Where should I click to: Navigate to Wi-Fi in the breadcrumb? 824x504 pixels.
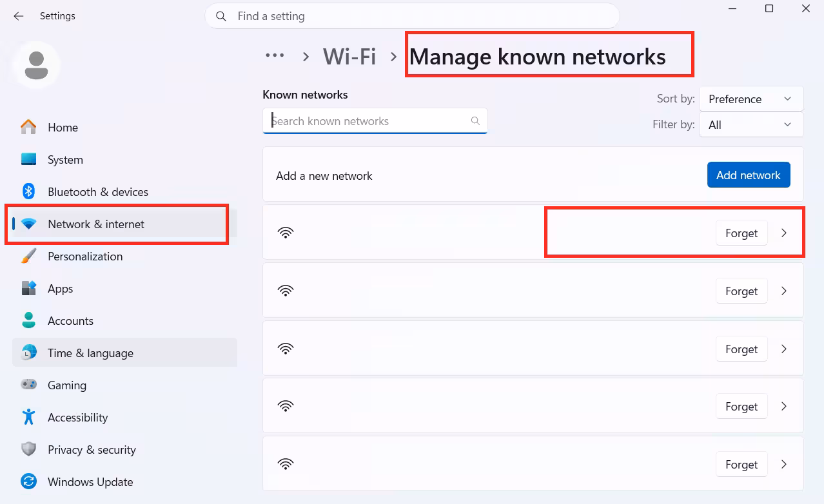[349, 56]
